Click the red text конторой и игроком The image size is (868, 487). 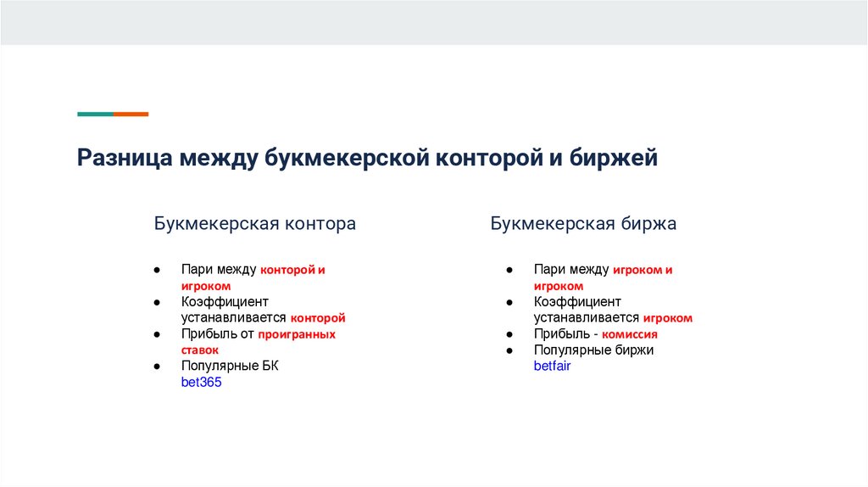[253, 278]
